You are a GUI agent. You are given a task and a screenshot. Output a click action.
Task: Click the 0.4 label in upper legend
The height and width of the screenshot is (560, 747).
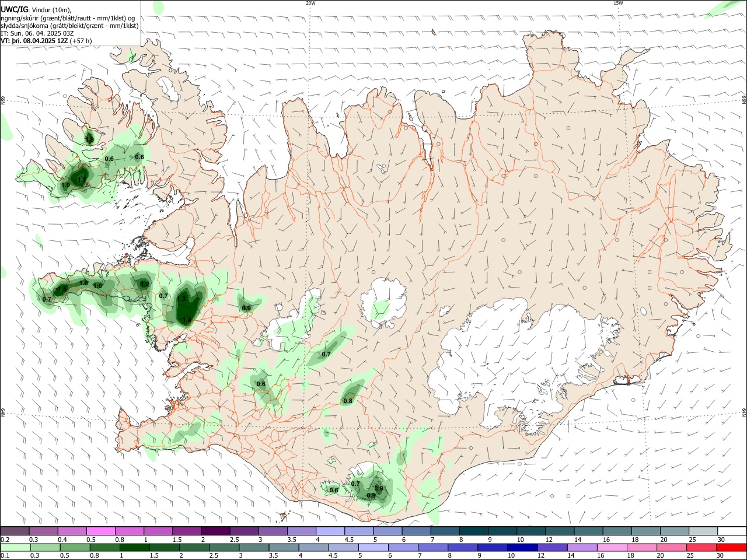point(62,540)
